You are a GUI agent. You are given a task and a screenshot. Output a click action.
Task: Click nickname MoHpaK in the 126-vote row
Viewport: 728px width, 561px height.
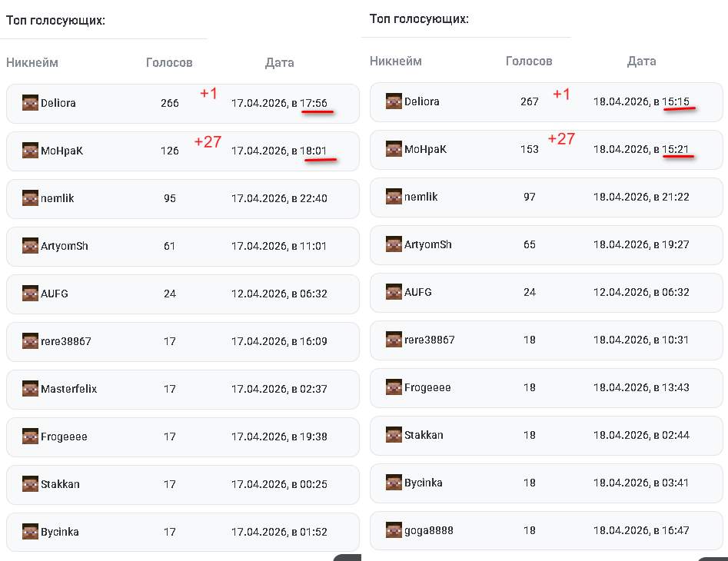coord(61,151)
